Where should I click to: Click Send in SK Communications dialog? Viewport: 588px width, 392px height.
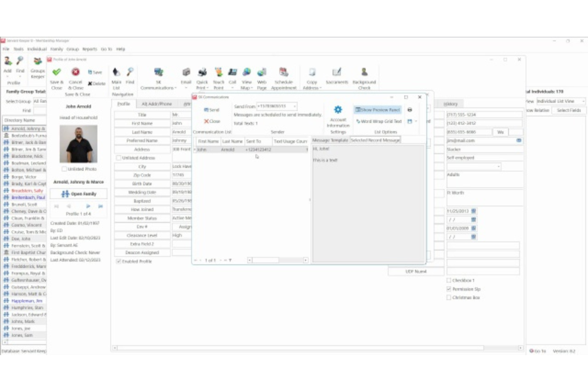pos(211,110)
